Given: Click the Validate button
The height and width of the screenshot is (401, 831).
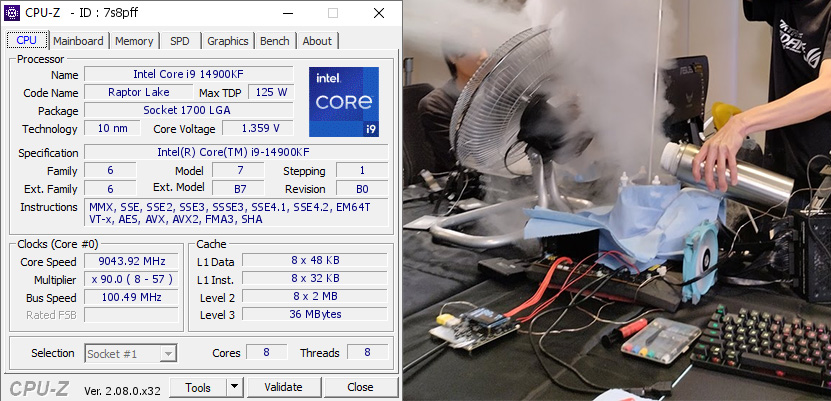Looking at the screenshot, I should pos(284,388).
